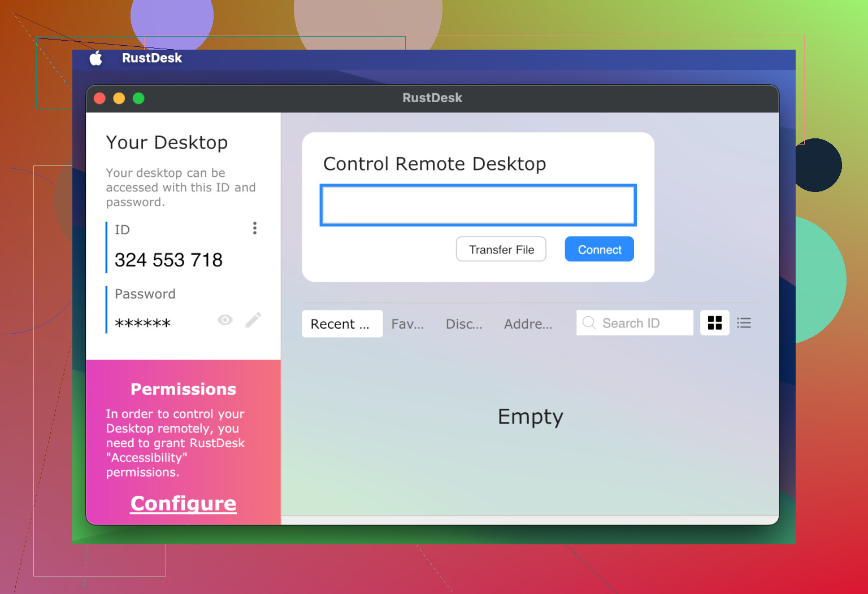Switch to the Favorites tab
Viewport: 868px width, 594px height.
pyautogui.click(x=407, y=324)
